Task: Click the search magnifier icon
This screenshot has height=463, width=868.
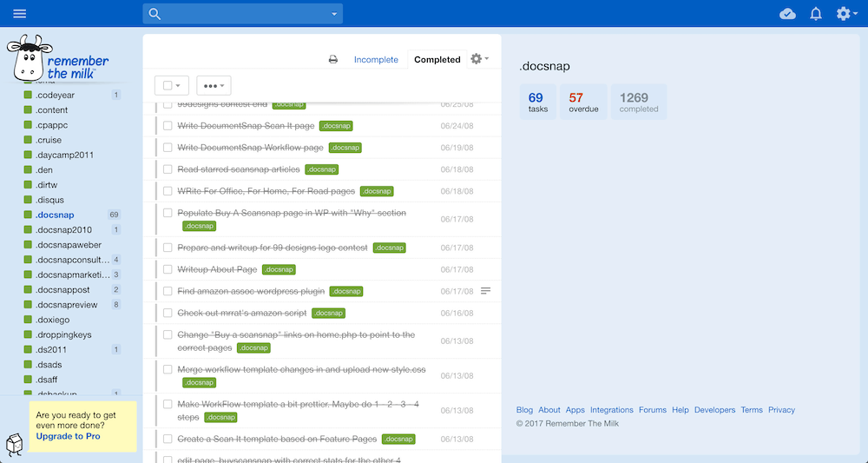Action: (x=155, y=14)
